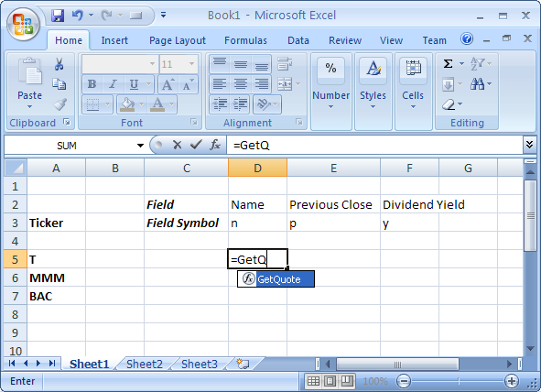Switch to Page Layout view

(330, 381)
